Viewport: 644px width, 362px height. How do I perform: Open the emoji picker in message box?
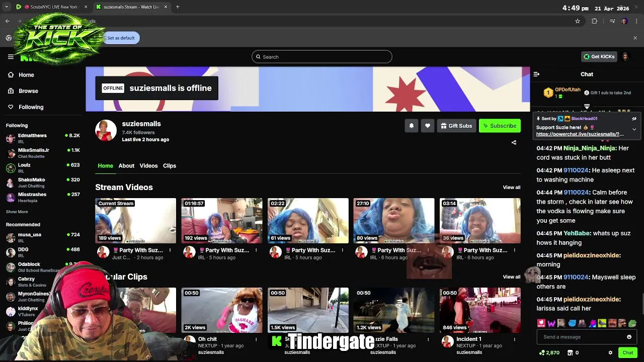coord(629,337)
